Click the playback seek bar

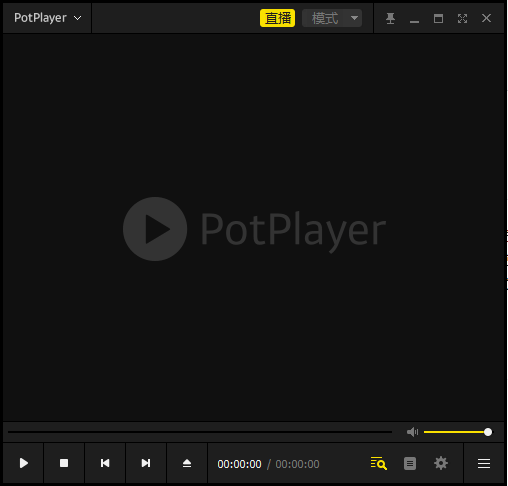point(200,432)
